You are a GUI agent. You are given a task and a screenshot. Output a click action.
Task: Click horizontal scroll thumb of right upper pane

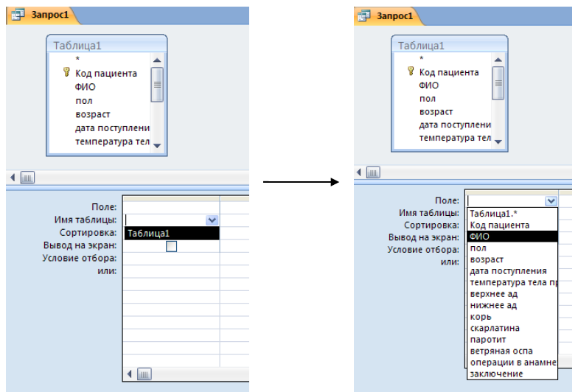pyautogui.click(x=373, y=172)
